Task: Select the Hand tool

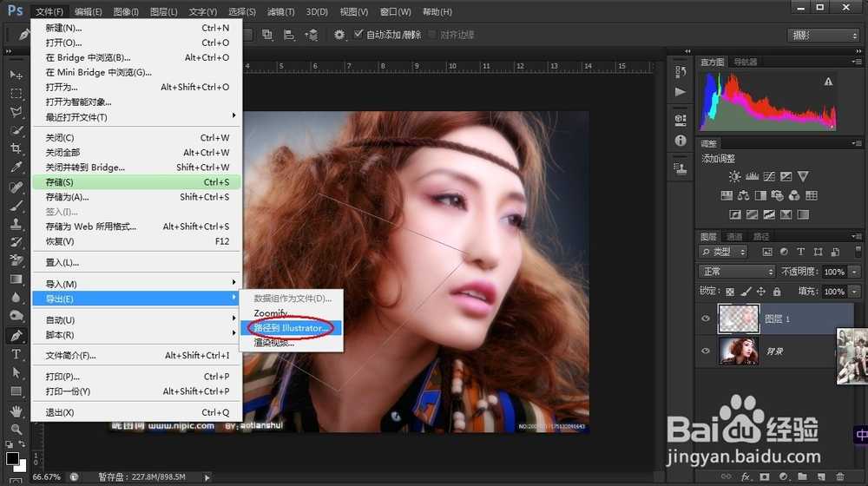Action: (x=16, y=410)
